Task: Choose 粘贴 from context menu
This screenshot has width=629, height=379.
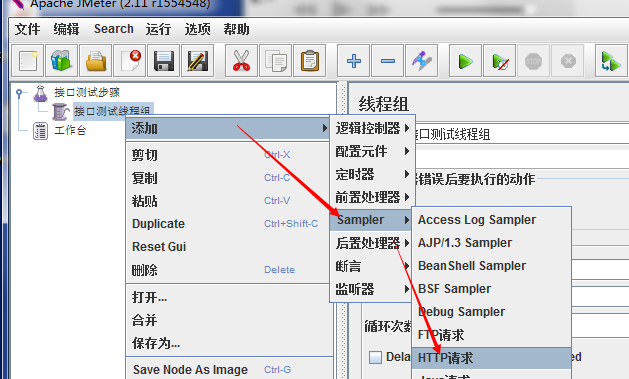Action: point(228,201)
